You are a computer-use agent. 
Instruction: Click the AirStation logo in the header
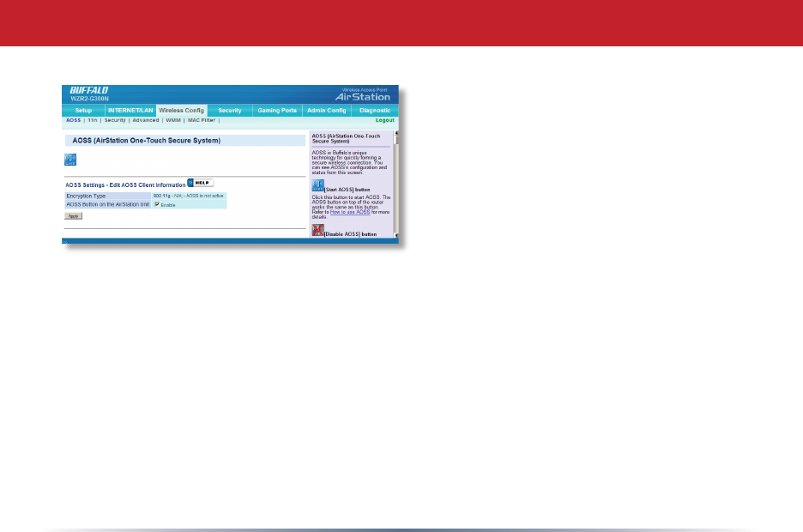(x=363, y=97)
